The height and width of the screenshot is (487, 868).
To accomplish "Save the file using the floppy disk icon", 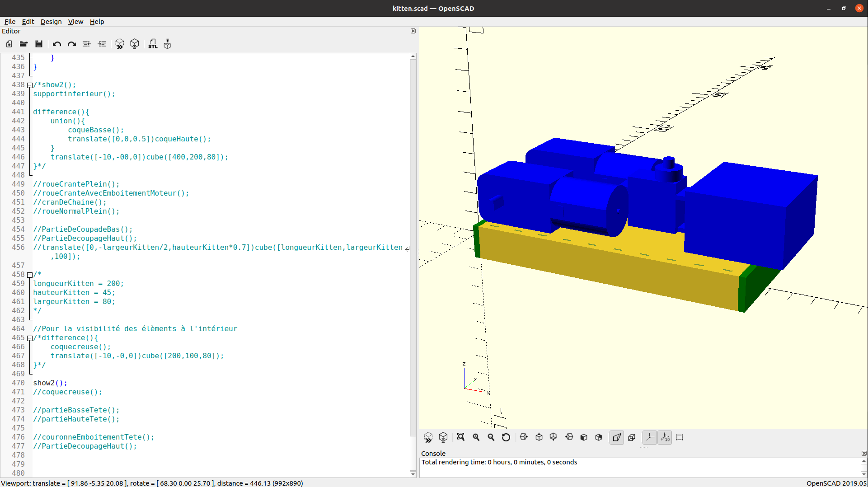I will [x=39, y=44].
